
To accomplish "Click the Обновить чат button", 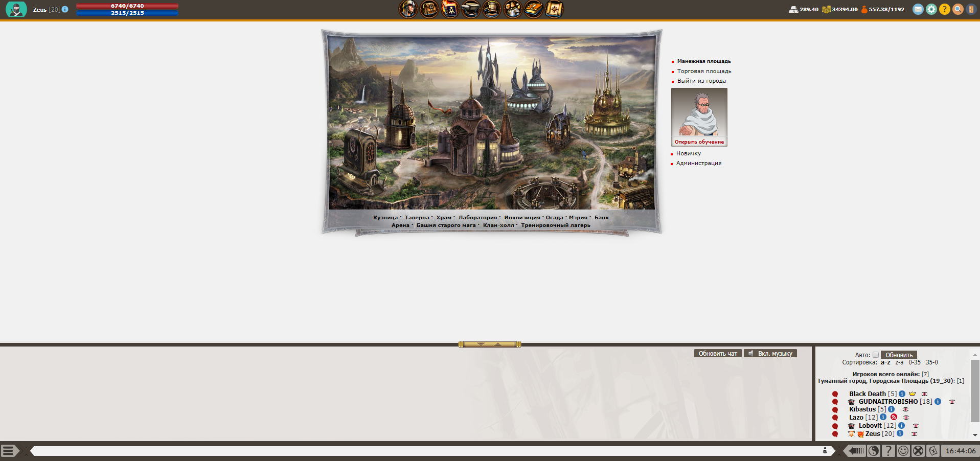I will coord(718,353).
